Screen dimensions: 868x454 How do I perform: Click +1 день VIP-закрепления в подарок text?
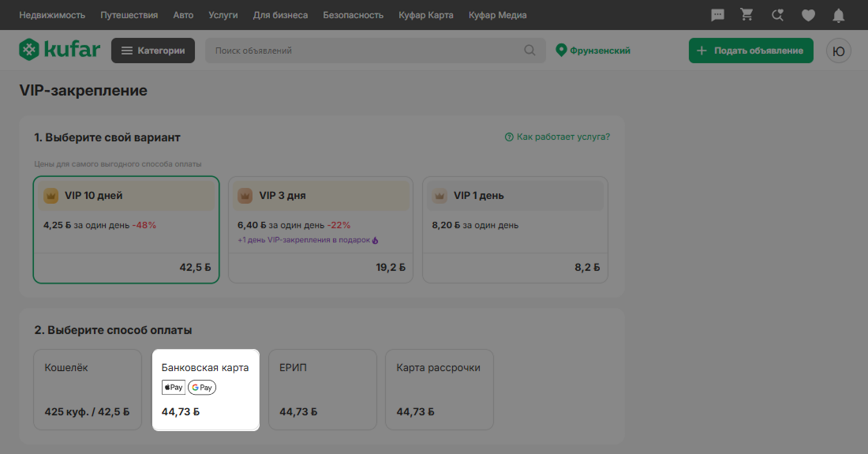(304, 240)
